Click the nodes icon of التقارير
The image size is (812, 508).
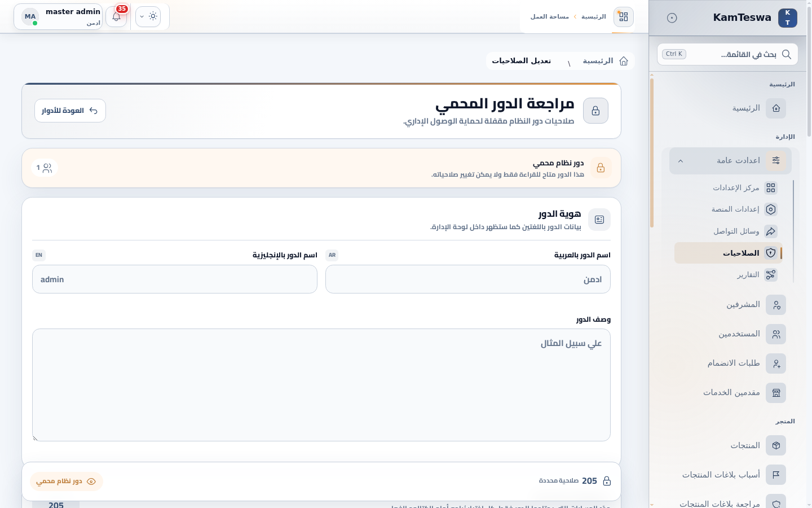coord(771,275)
